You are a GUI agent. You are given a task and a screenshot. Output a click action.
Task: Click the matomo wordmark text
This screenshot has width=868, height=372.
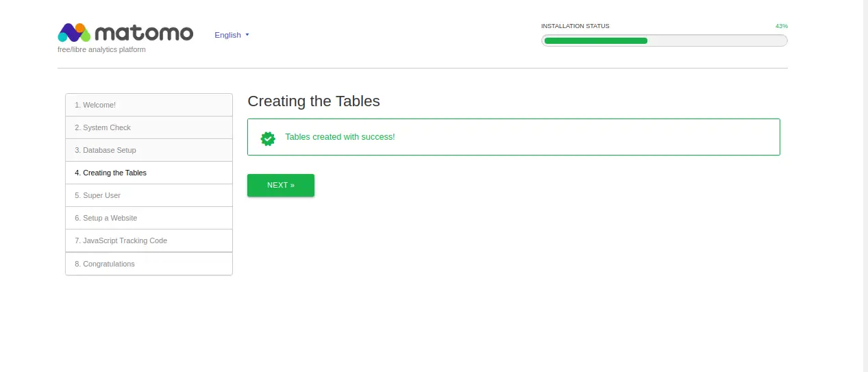[144, 34]
